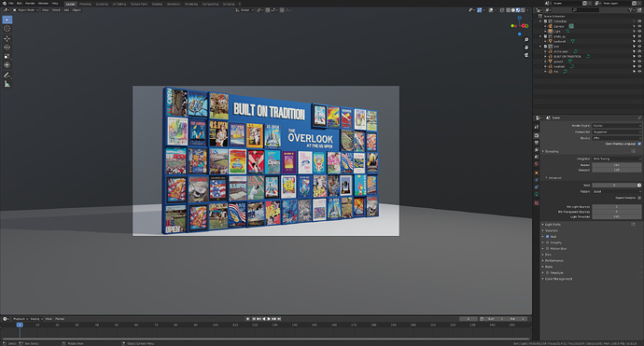Open the Device dropdown

click(616, 138)
